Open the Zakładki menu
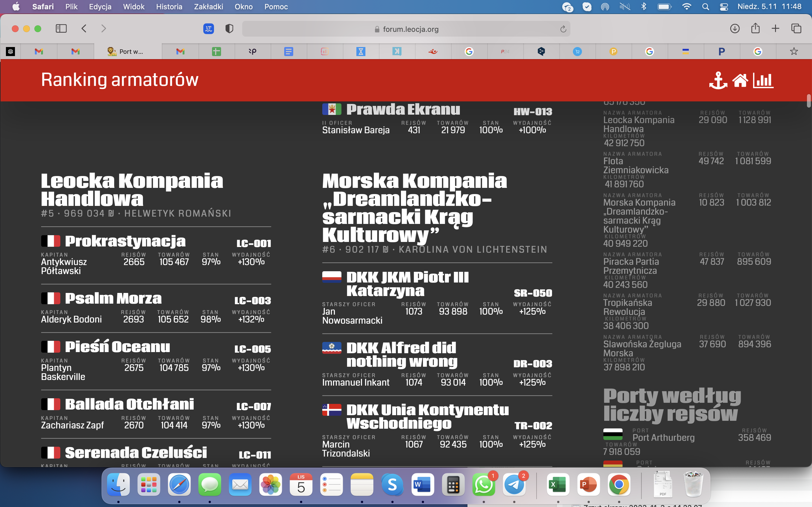This screenshot has height=507, width=812. 208,7
